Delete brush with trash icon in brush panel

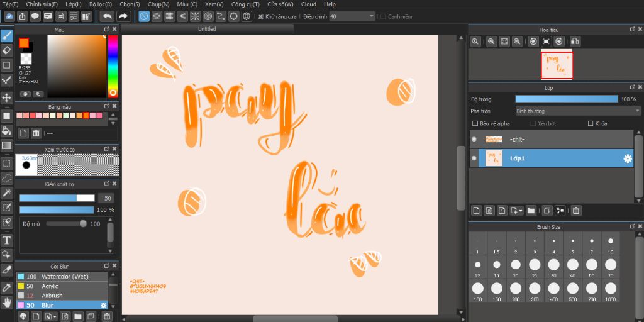[x=107, y=316]
